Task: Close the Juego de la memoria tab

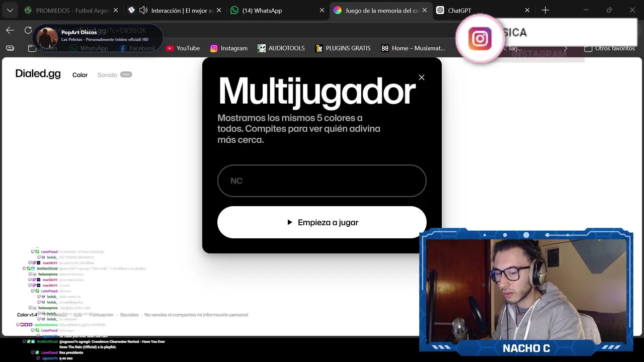Action: click(424, 10)
